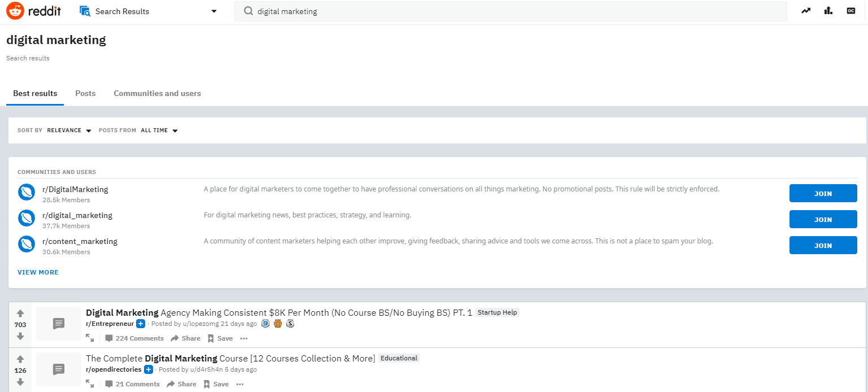Viewport: 868px width, 392px height.
Task: Click the Share icon on the $8K post
Action: [x=185, y=338]
